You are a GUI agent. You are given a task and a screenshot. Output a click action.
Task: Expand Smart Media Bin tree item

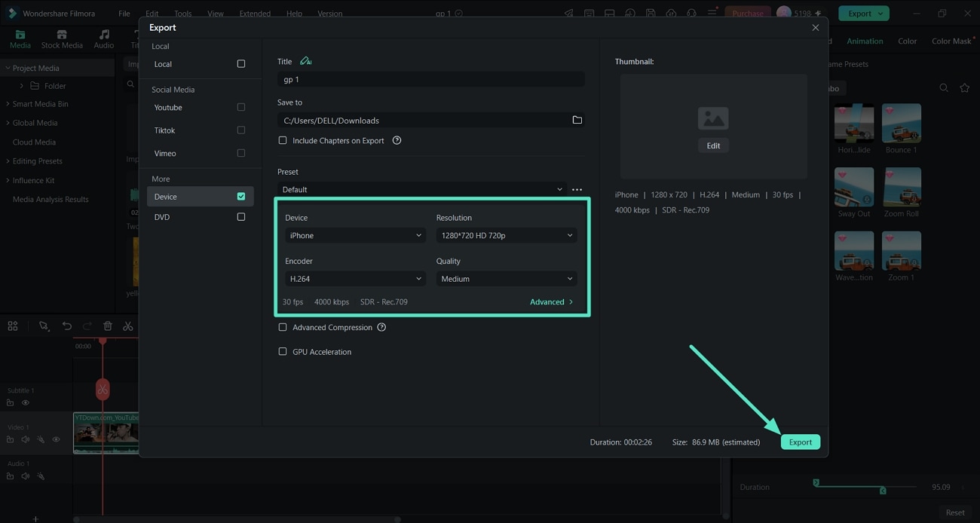click(8, 104)
